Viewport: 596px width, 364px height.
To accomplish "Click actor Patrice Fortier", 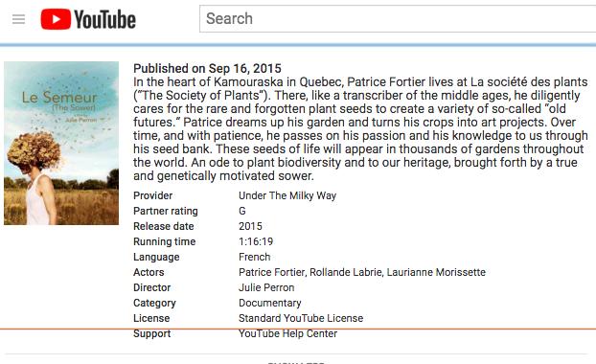I will [x=272, y=272].
